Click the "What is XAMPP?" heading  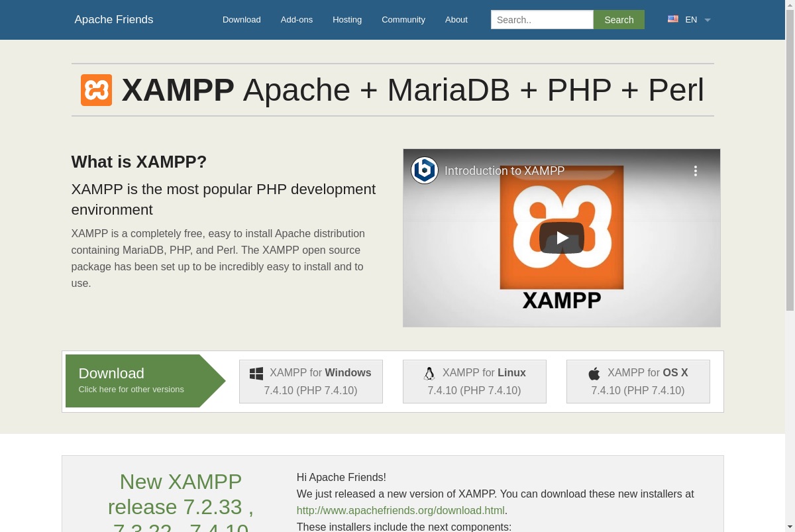click(x=139, y=162)
